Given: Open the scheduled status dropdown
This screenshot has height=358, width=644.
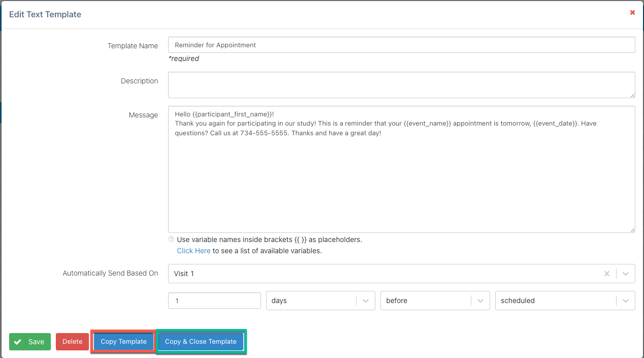Looking at the screenshot, I should click(x=625, y=301).
